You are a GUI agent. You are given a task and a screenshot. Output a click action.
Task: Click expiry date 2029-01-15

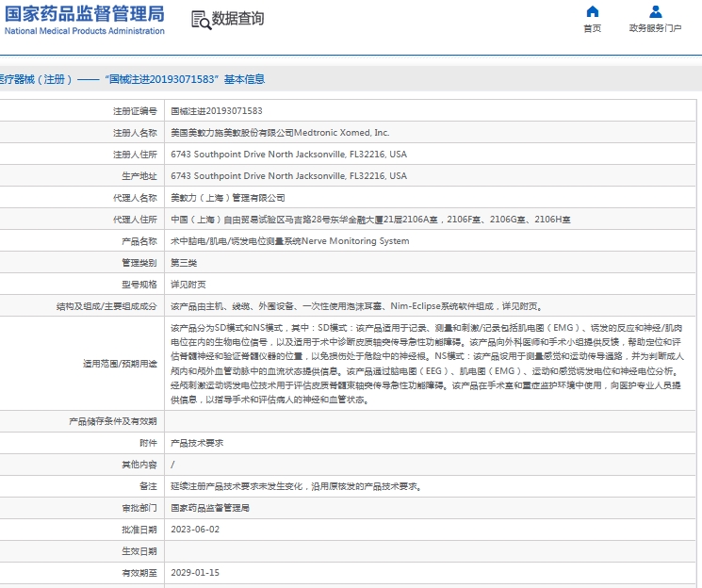pos(195,573)
